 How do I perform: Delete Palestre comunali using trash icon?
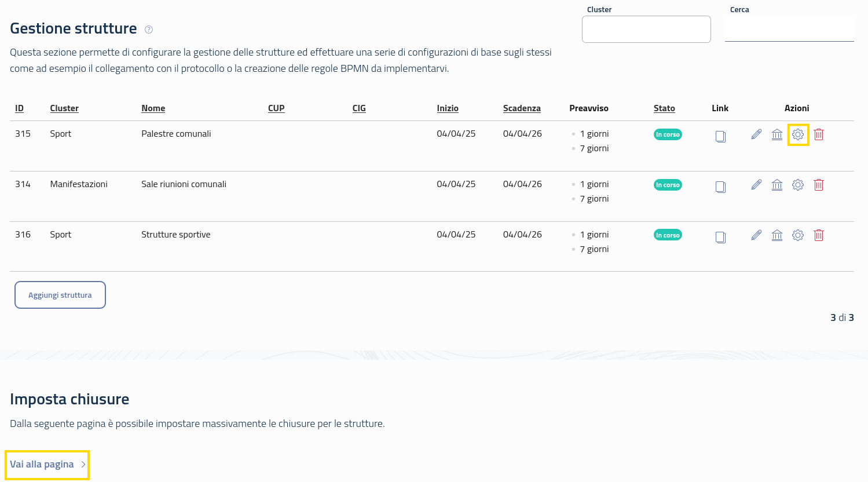(819, 134)
